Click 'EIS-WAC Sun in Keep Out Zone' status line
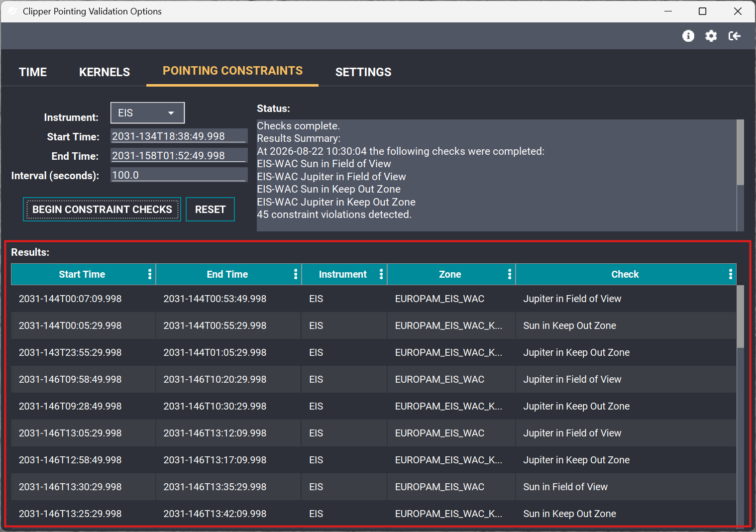 pos(328,189)
